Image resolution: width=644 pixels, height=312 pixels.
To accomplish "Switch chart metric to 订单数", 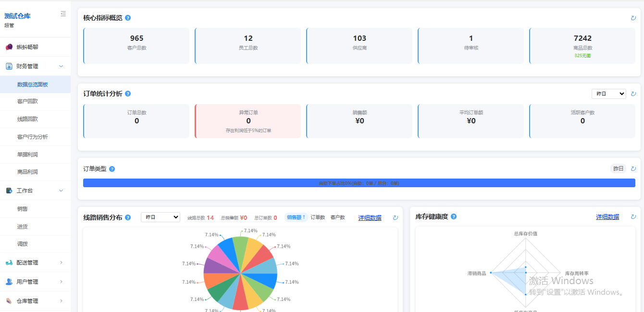I will pyautogui.click(x=318, y=217).
